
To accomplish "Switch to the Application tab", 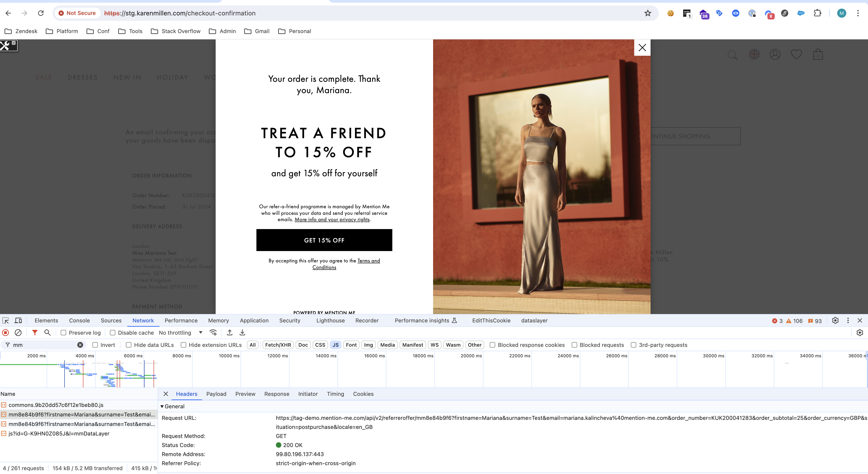I will [x=254, y=320].
